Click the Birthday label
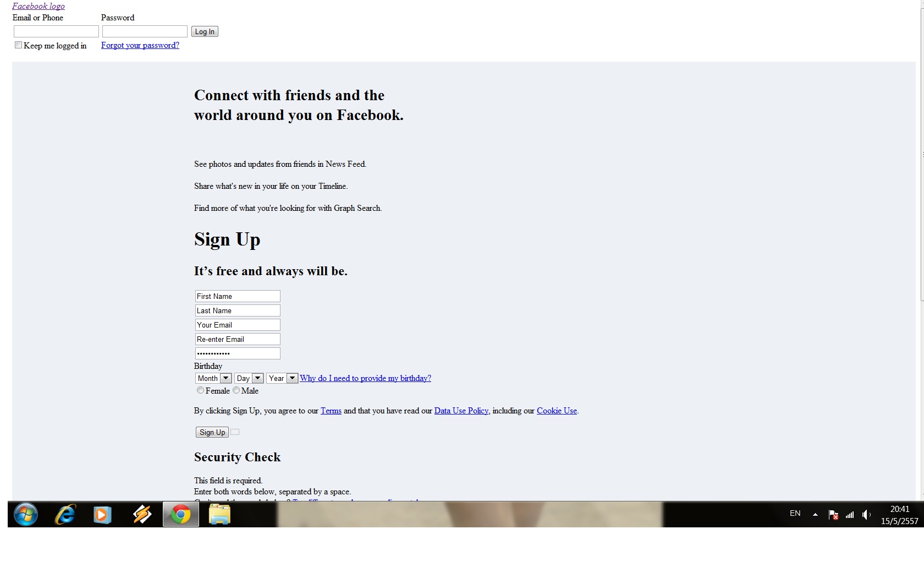The image size is (924, 578). pyautogui.click(x=208, y=366)
